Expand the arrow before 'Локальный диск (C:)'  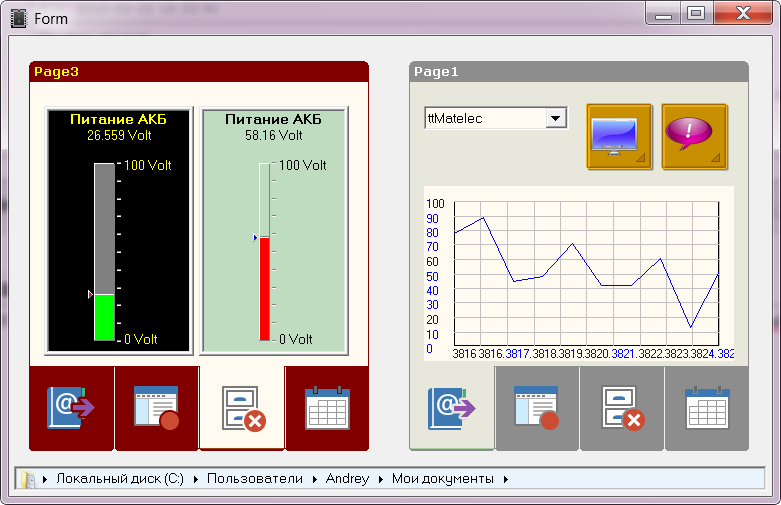pos(45,479)
